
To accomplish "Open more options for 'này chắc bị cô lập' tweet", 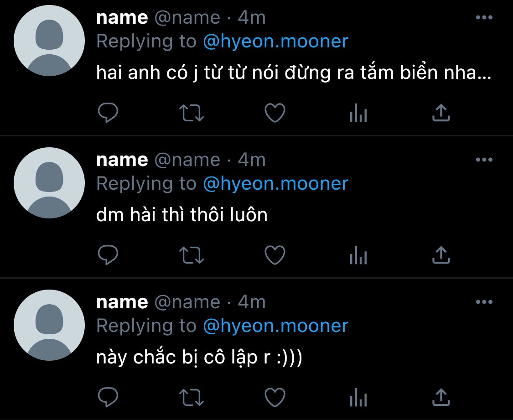I will point(484,302).
